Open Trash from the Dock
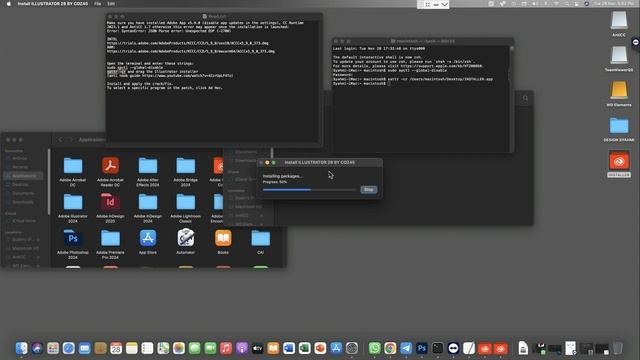Screen dimensions: 640x360 click(x=618, y=348)
